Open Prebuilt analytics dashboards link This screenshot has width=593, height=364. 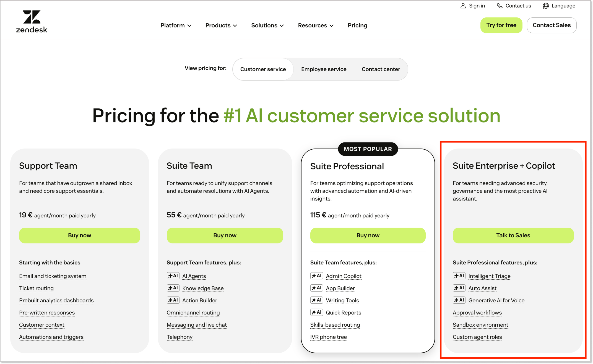(56, 300)
